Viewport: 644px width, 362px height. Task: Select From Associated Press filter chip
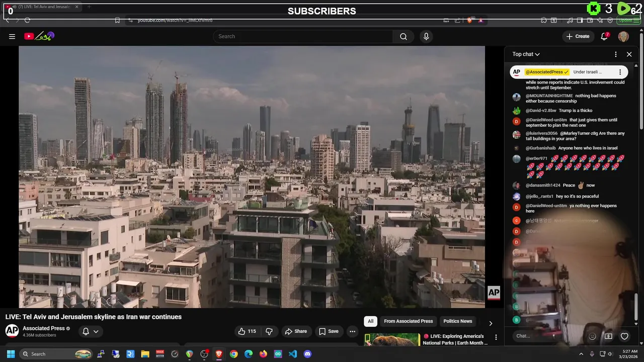click(409, 321)
